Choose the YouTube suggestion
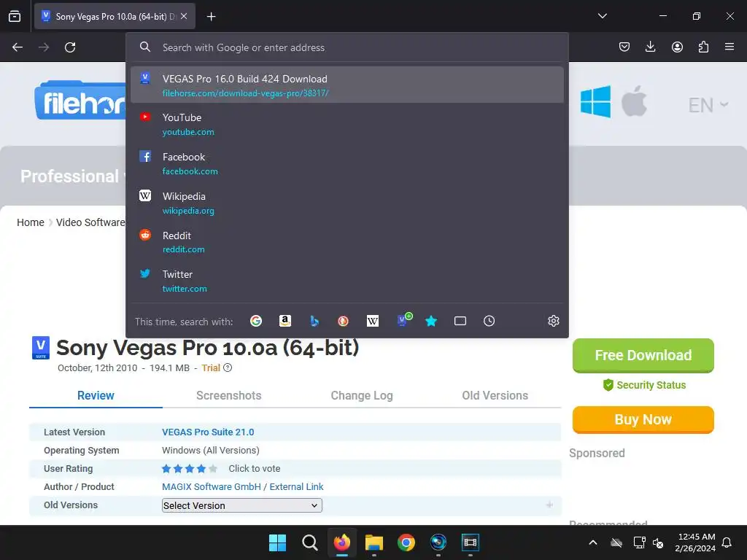The height and width of the screenshot is (560, 747). pyautogui.click(x=347, y=124)
